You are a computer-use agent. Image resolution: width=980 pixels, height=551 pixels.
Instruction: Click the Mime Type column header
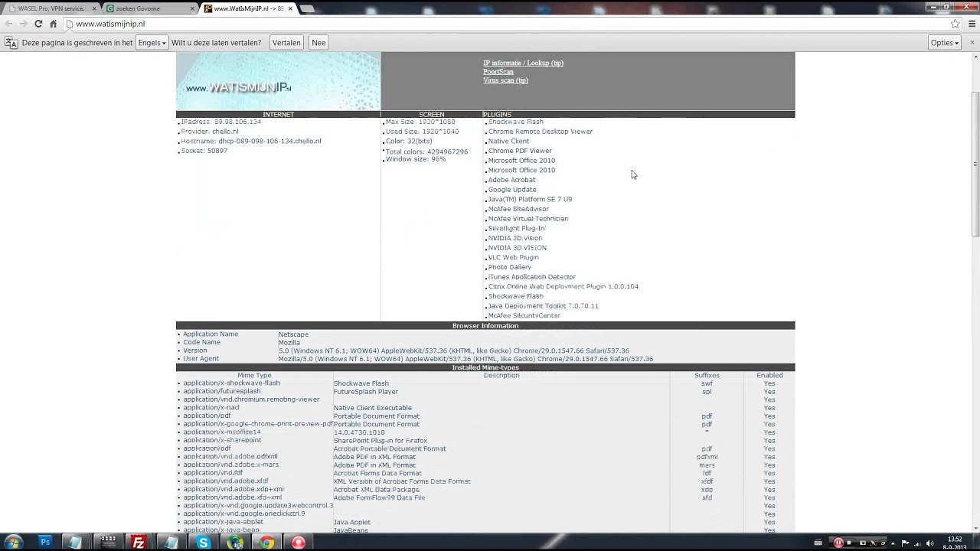pos(254,376)
